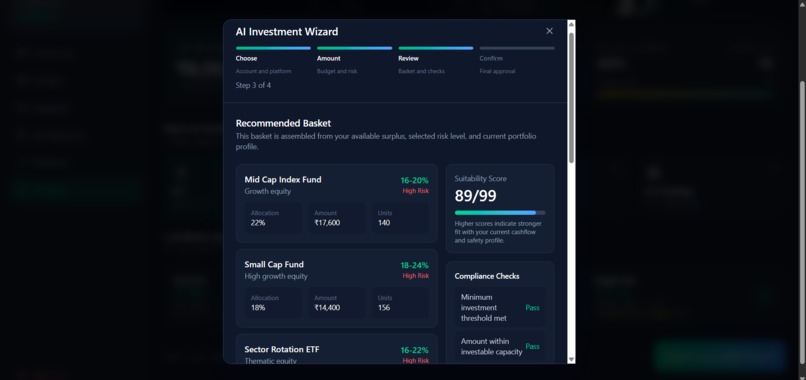The width and height of the screenshot is (806, 380).
Task: Click the Choose step progress bar
Action: 273,48
